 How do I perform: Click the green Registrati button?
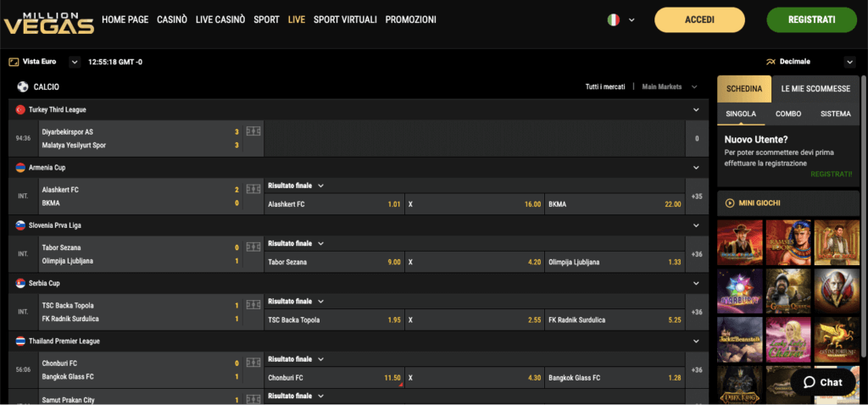pyautogui.click(x=811, y=20)
